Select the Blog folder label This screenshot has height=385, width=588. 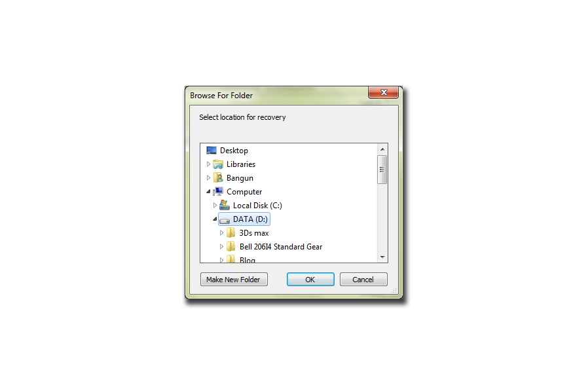[248, 260]
